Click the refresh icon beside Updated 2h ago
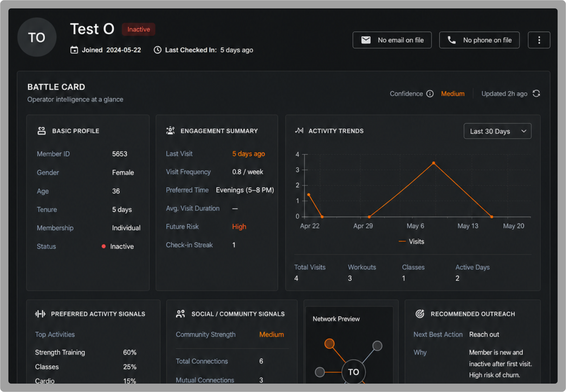 click(x=536, y=94)
